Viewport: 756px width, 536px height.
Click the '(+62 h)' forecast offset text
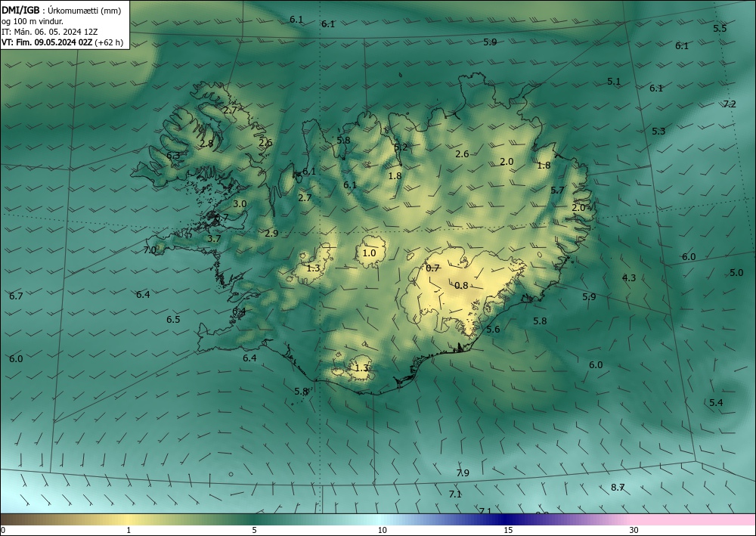pyautogui.click(x=109, y=42)
